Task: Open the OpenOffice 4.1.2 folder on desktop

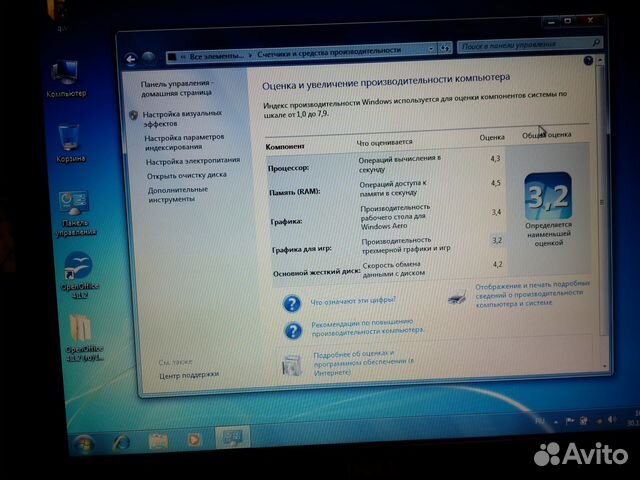Action: pos(83,338)
